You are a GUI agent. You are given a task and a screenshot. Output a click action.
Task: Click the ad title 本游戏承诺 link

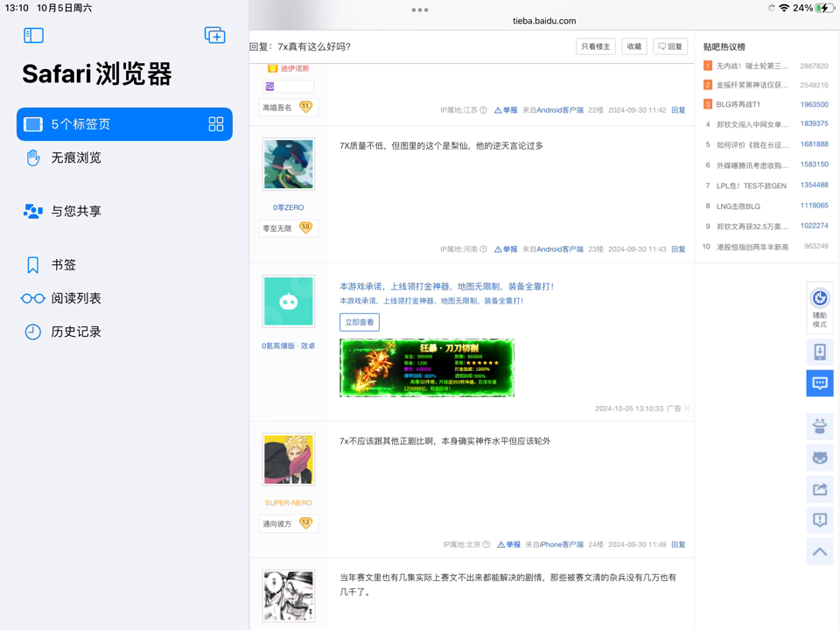point(447,287)
